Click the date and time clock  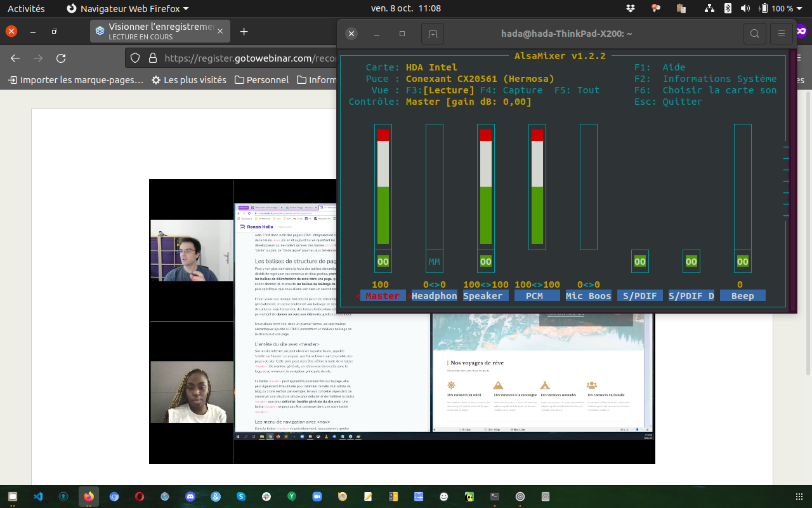pyautogui.click(x=406, y=8)
